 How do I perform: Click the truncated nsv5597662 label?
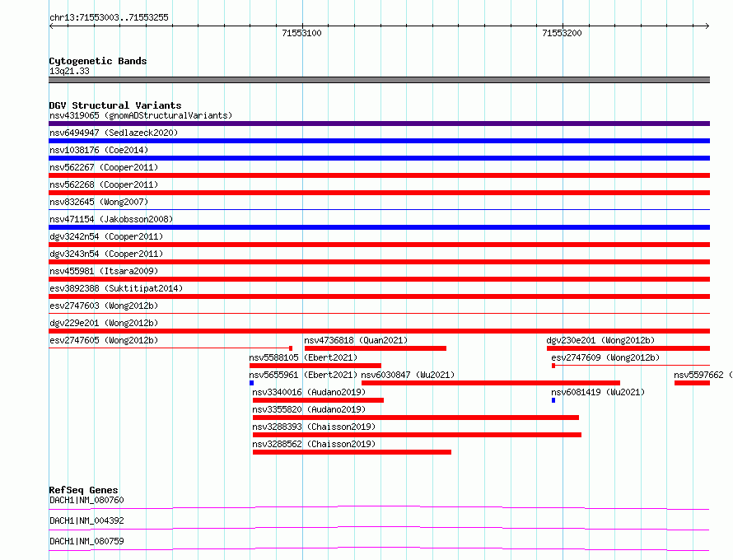(x=703, y=375)
